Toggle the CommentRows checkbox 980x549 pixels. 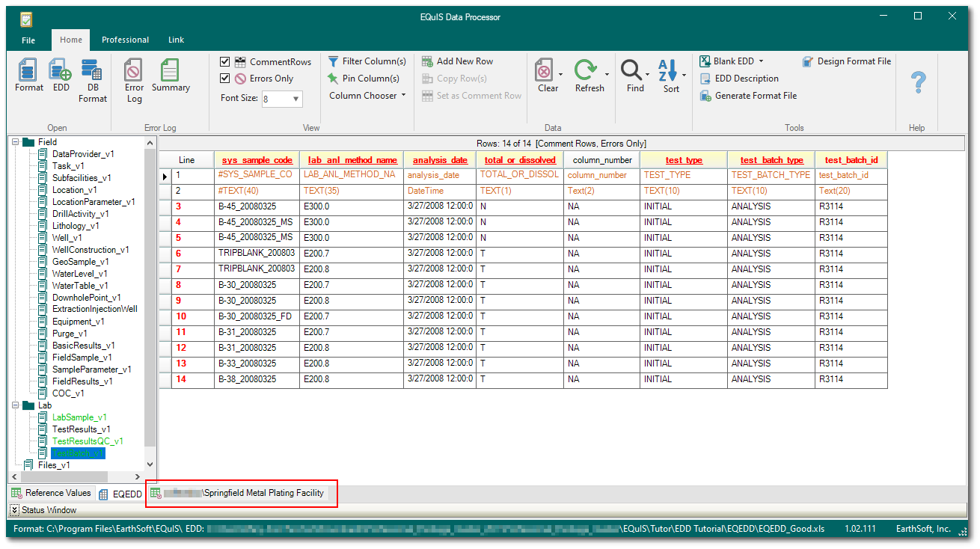[226, 61]
